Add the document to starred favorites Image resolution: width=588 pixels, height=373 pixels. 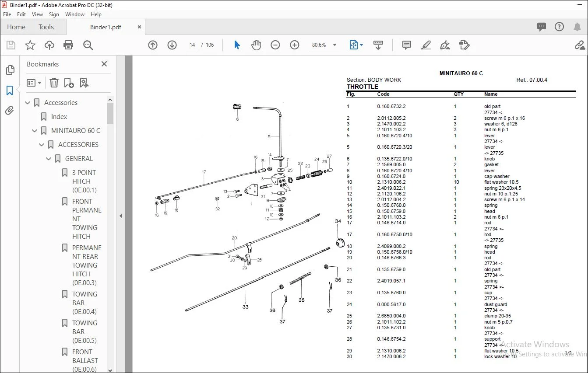pyautogui.click(x=30, y=45)
